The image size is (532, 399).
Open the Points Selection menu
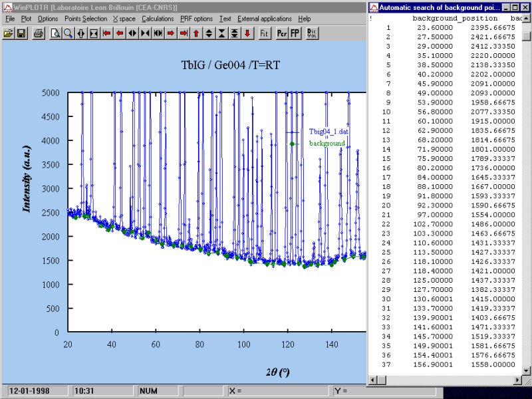pyautogui.click(x=85, y=19)
